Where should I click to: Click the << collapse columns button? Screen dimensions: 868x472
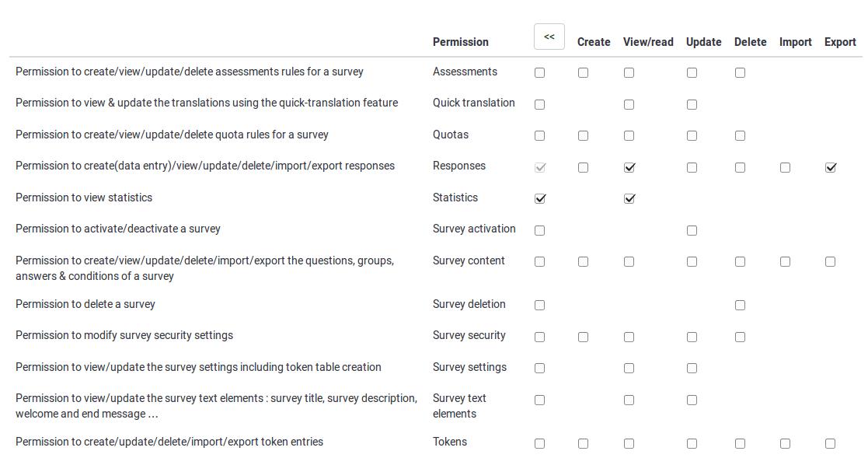point(549,37)
